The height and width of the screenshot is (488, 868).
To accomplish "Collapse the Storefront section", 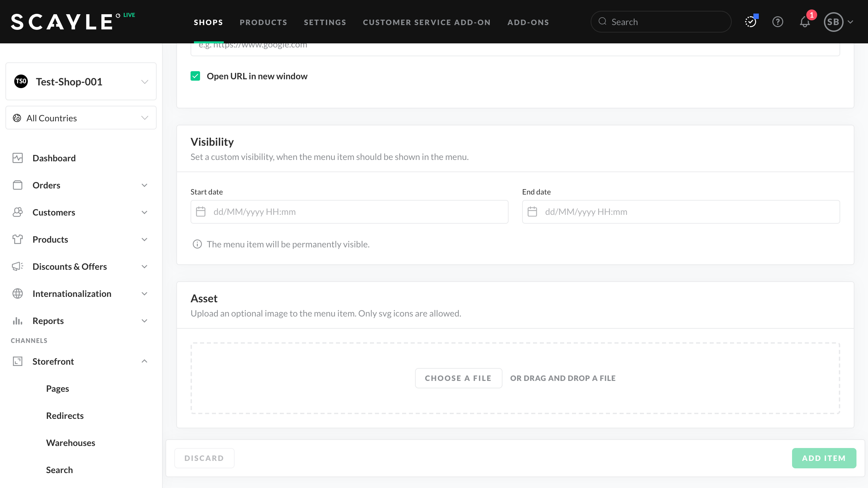I will point(144,361).
